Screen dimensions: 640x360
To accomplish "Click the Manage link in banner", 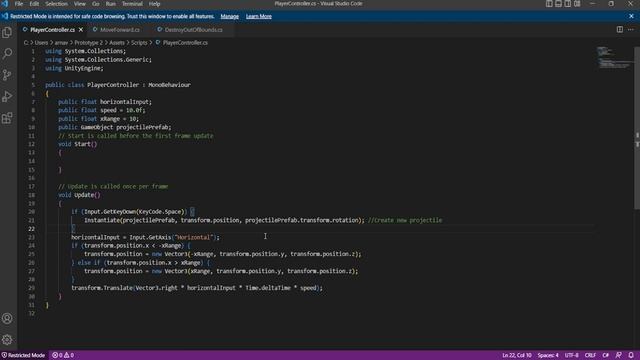I will (229, 16).
